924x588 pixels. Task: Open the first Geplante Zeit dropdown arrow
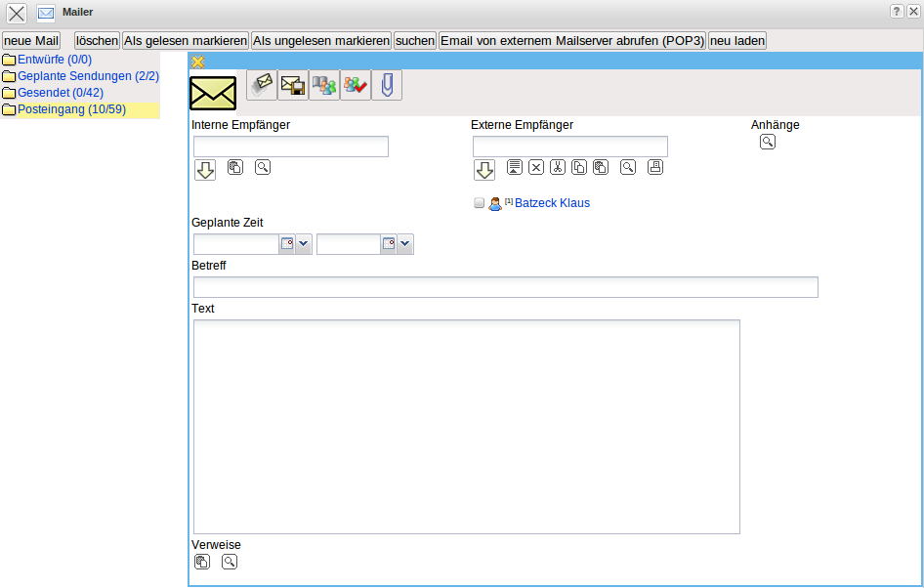coord(304,244)
